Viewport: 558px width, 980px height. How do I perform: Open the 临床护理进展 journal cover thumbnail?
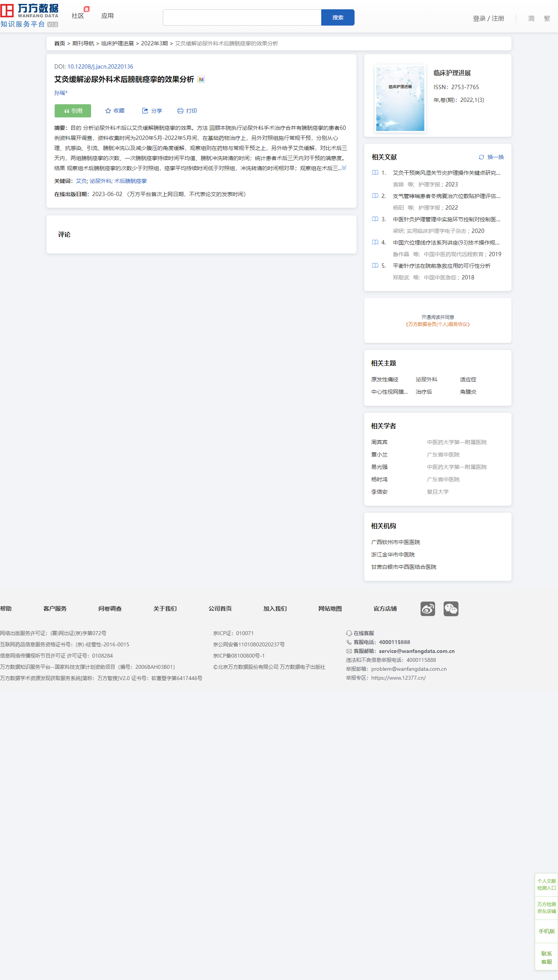pos(400,98)
